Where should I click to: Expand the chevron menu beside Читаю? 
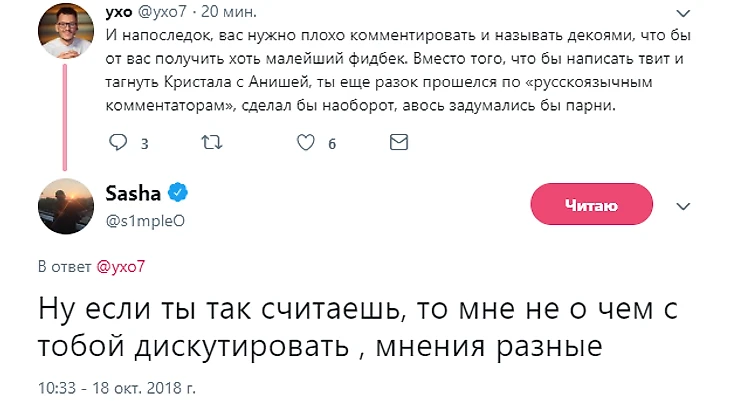coord(684,205)
